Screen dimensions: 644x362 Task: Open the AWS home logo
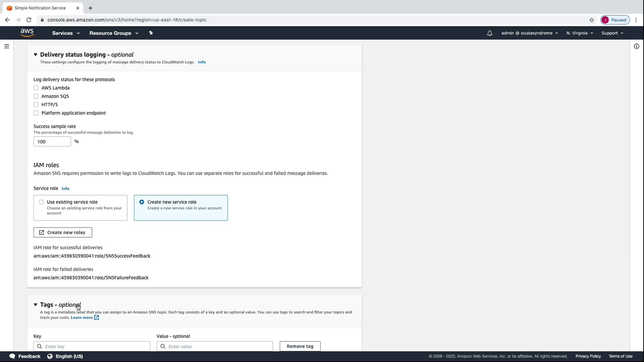(27, 33)
